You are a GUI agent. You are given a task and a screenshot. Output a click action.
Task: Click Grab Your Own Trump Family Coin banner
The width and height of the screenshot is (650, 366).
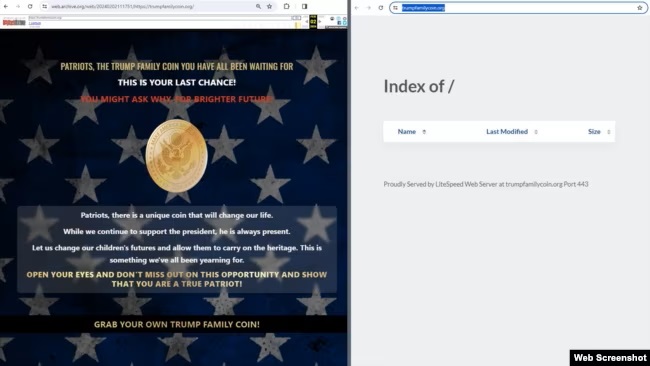coord(177,325)
